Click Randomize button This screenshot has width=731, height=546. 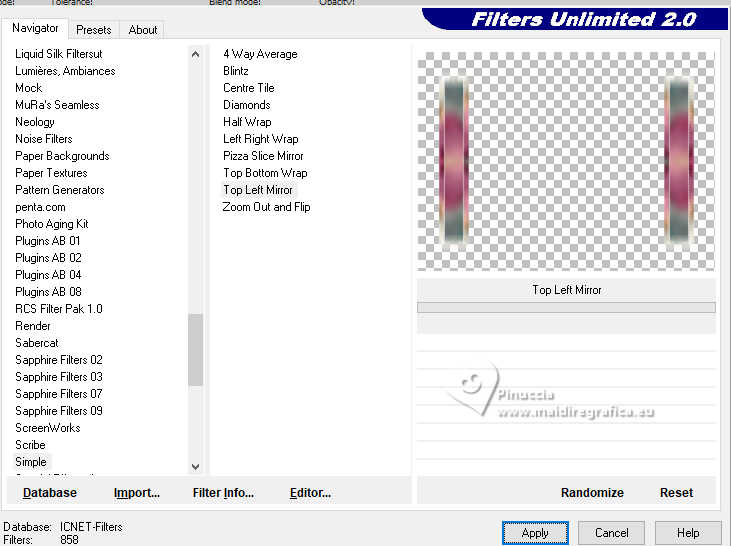(592, 493)
